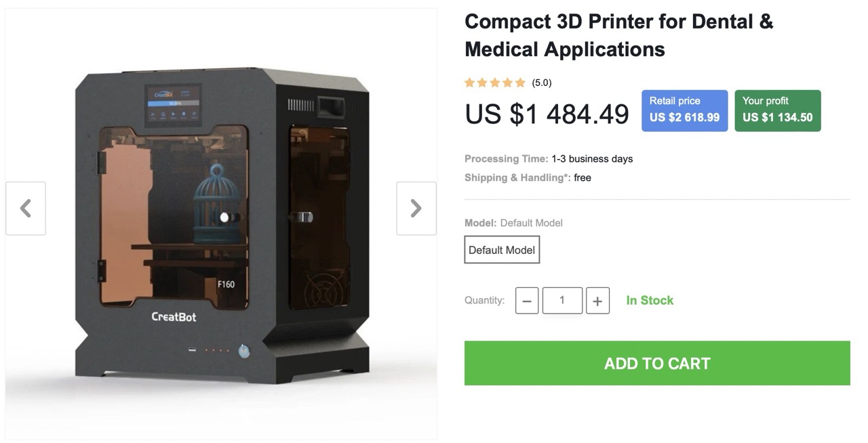Click the Shipping & Handling label
The height and width of the screenshot is (443, 868).
[517, 177]
